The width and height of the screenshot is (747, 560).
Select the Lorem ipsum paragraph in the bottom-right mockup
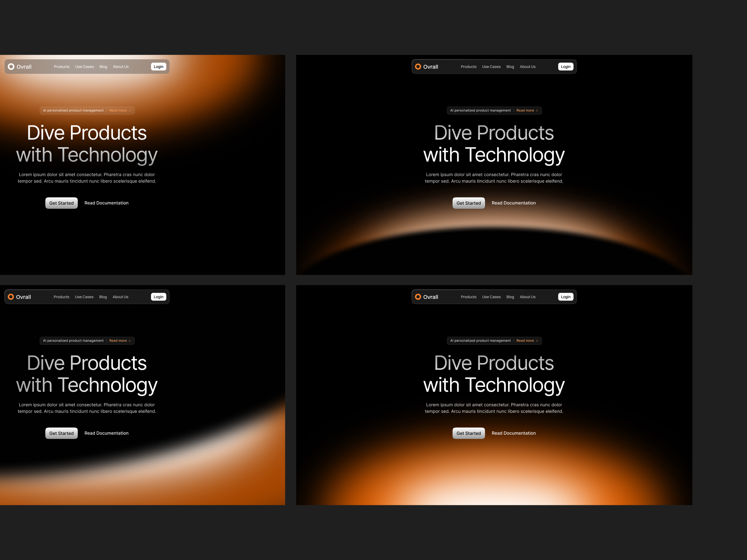(x=494, y=408)
